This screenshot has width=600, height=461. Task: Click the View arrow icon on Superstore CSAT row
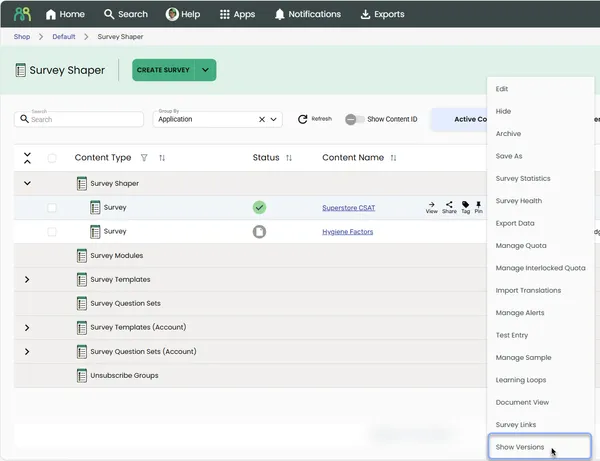point(432,207)
